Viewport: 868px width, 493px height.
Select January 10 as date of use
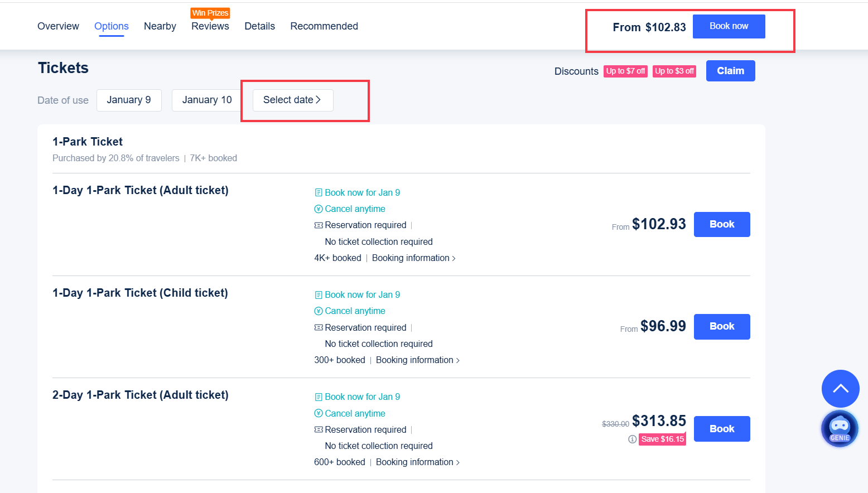tap(206, 100)
